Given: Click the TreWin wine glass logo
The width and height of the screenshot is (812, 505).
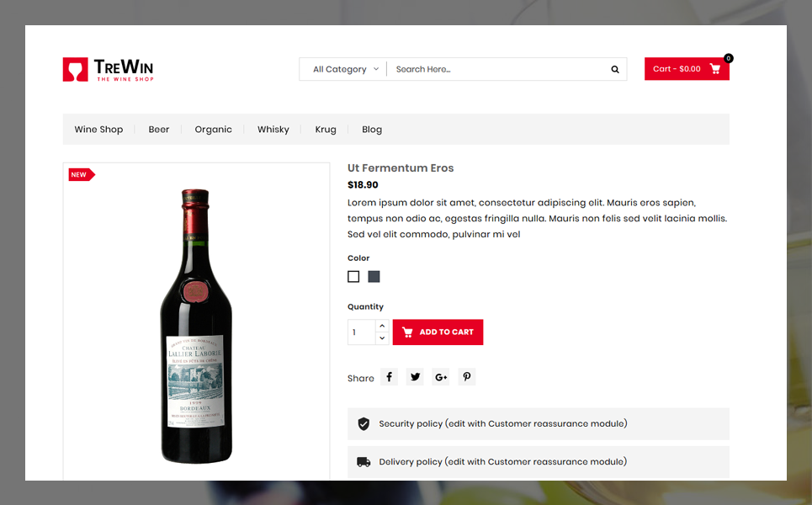Looking at the screenshot, I should coord(75,69).
